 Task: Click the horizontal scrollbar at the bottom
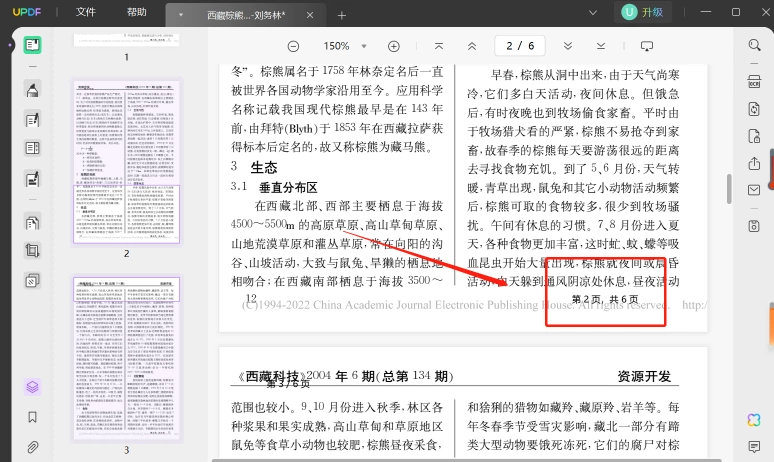[466, 460]
